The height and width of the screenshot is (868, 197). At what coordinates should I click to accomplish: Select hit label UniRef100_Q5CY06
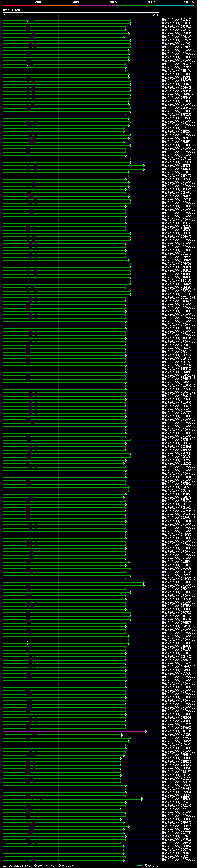[x=177, y=850]
